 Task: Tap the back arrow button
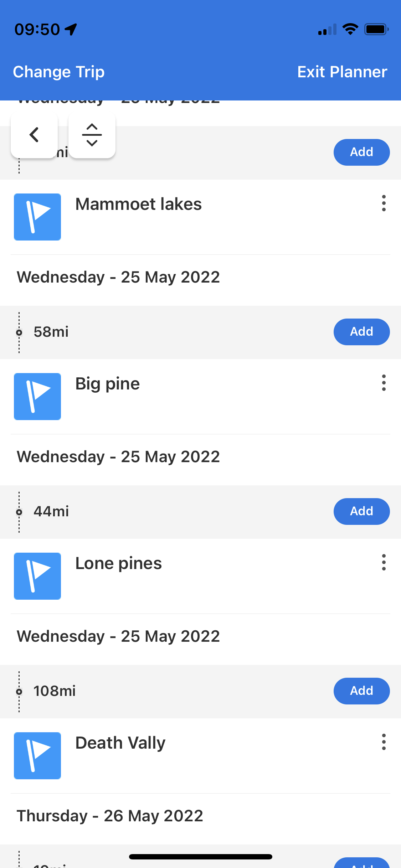pos(34,135)
